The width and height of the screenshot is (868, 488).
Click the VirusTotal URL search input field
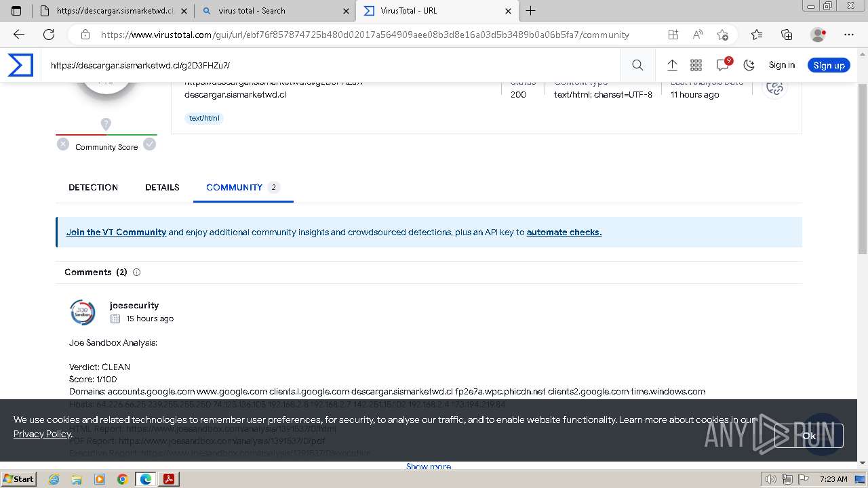(332, 65)
